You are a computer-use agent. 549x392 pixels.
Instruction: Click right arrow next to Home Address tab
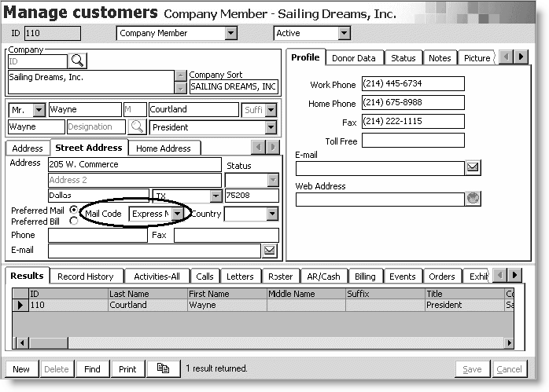[x=273, y=147]
